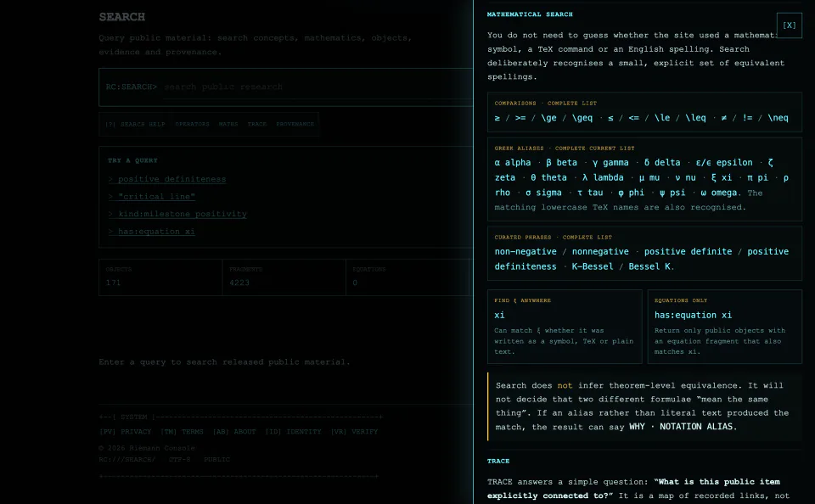The height and width of the screenshot is (504, 815).
Task: Click the 'TRY A QUERY' heading
Action: coord(132,160)
